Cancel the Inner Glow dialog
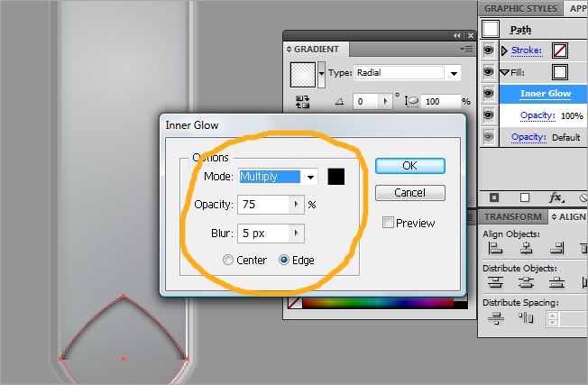The image size is (588, 385). [409, 193]
